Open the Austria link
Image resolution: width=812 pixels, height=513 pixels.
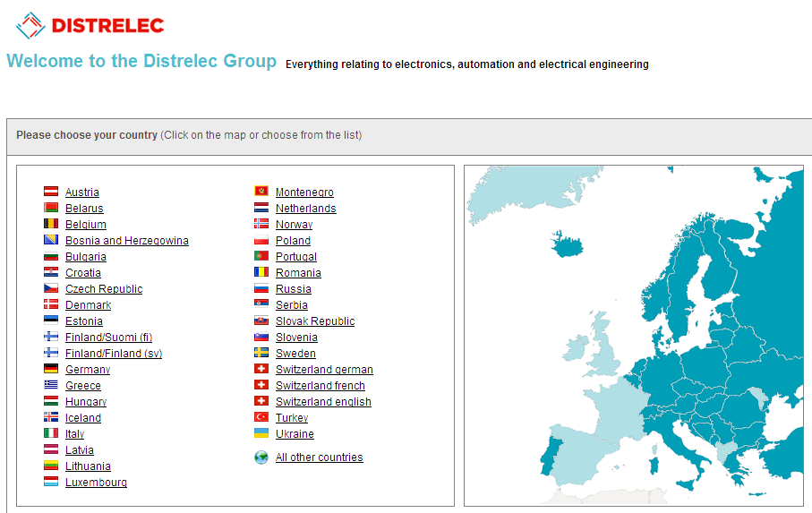[82, 192]
